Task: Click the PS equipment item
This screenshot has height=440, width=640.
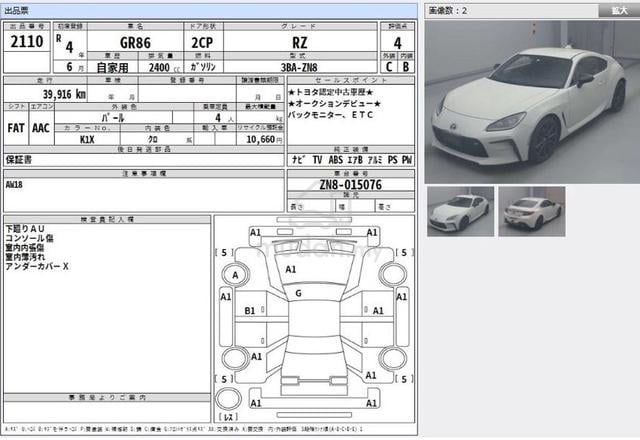Action: point(393,160)
